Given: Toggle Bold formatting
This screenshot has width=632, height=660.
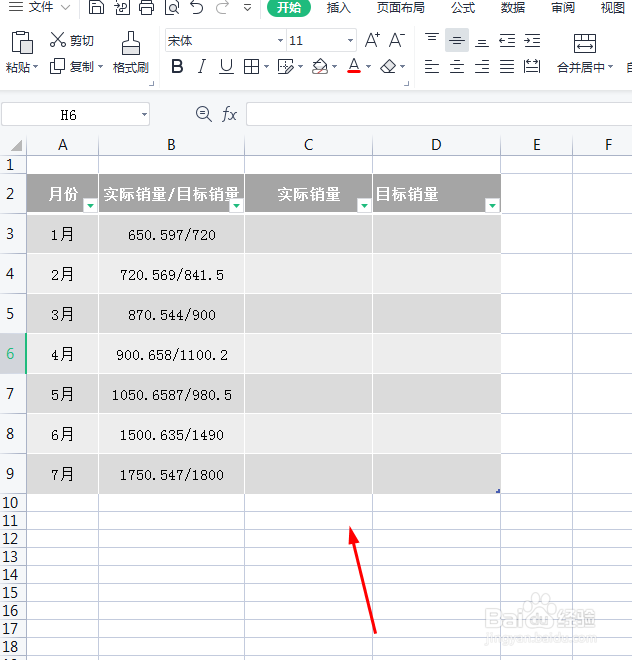Looking at the screenshot, I should click(x=177, y=67).
